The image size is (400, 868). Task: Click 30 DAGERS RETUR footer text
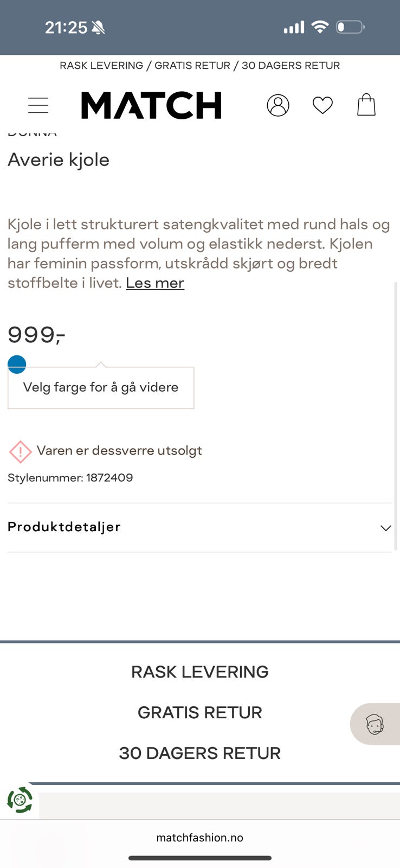200,753
